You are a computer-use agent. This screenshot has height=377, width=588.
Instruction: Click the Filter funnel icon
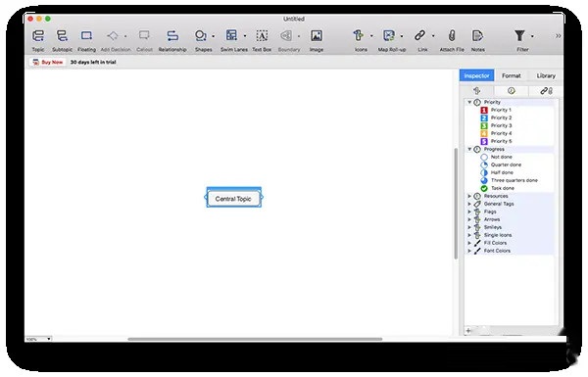(x=519, y=36)
